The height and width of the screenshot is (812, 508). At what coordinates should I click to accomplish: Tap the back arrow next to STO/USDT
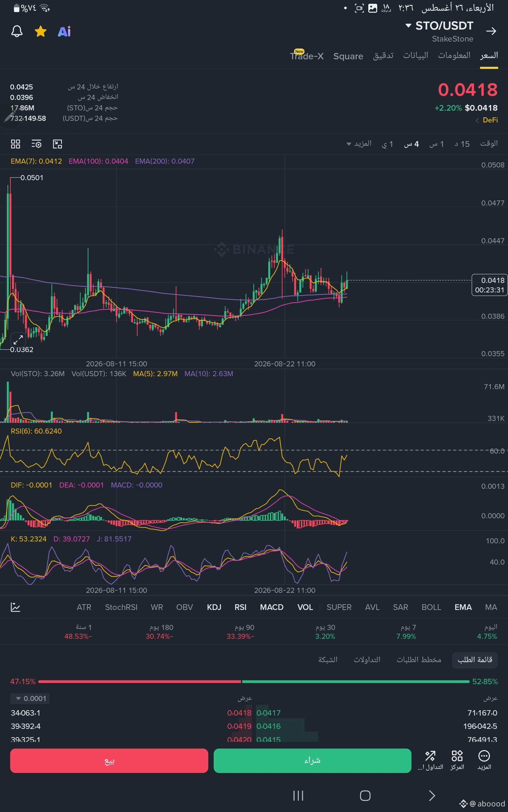(x=491, y=31)
